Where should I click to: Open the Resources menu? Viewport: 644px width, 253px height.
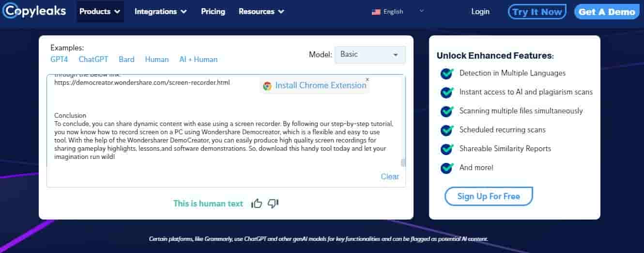click(x=261, y=12)
